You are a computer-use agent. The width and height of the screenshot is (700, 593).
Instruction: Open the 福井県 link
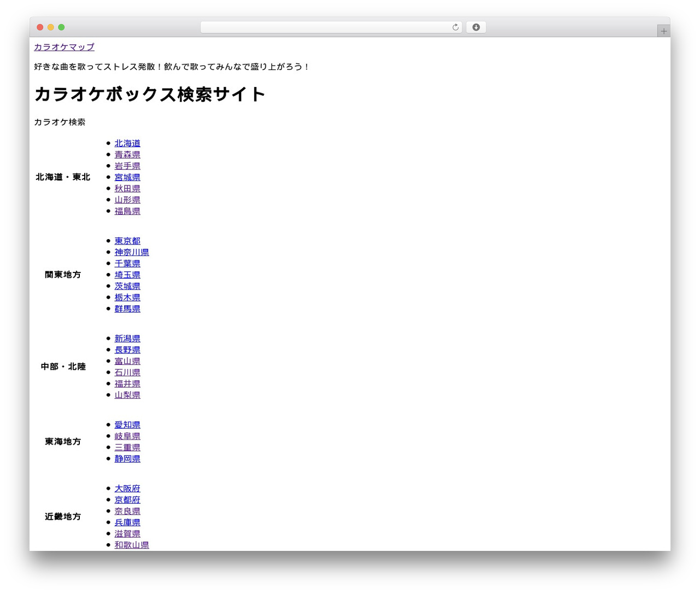(x=127, y=384)
